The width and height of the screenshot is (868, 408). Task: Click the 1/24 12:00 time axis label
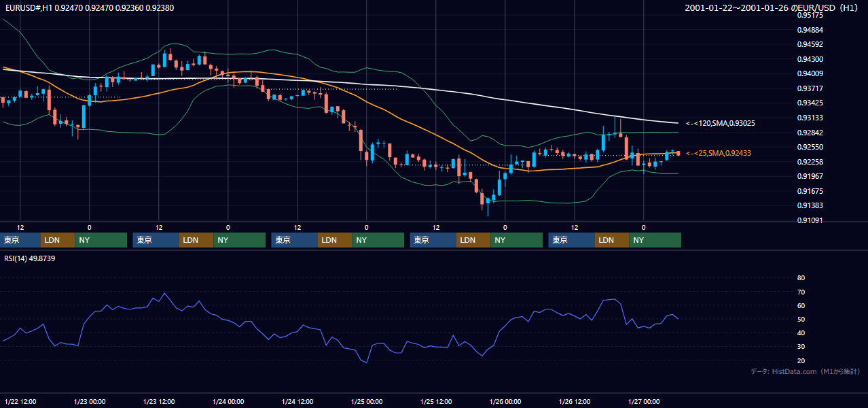pyautogui.click(x=297, y=401)
